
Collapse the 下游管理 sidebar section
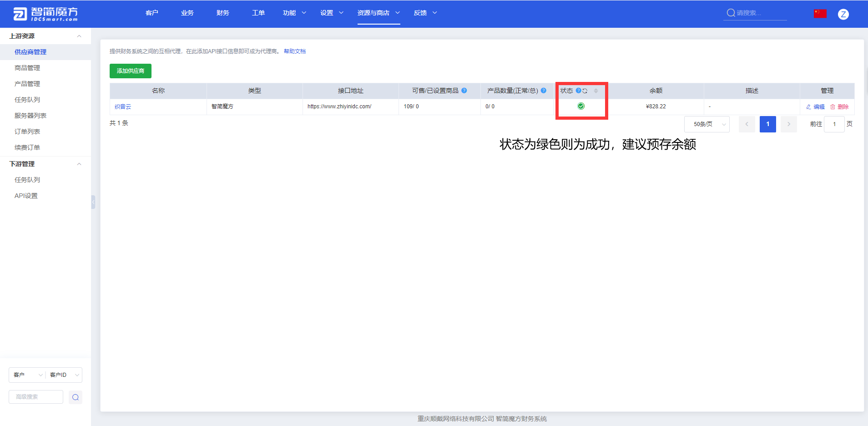tap(79, 164)
